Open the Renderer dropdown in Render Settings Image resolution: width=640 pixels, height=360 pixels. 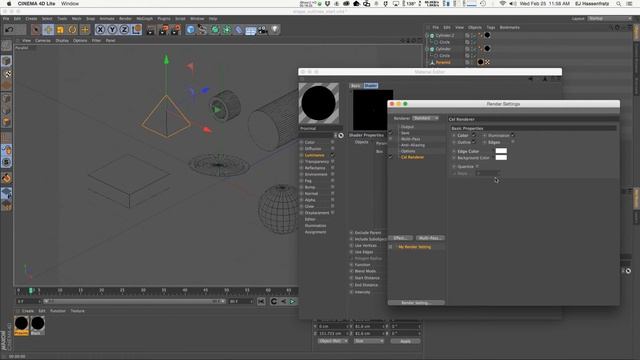click(x=425, y=118)
